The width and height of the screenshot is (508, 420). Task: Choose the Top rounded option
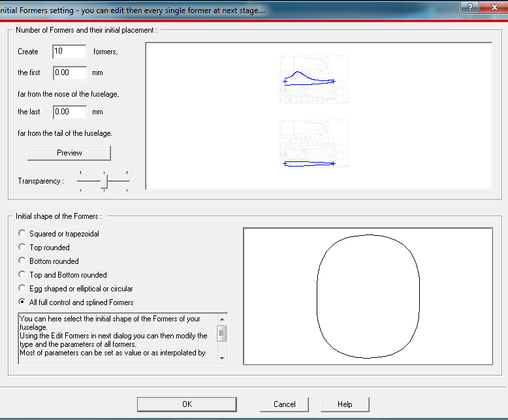pyautogui.click(x=23, y=248)
